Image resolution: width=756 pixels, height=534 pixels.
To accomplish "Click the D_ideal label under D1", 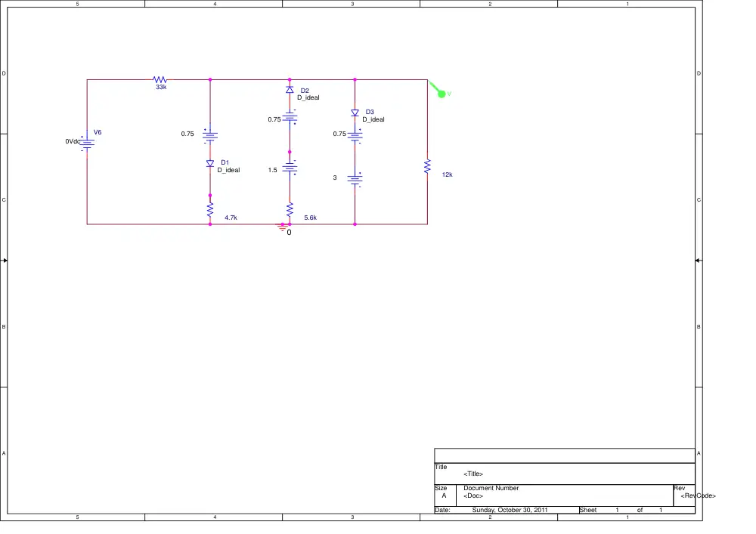I will click(228, 170).
